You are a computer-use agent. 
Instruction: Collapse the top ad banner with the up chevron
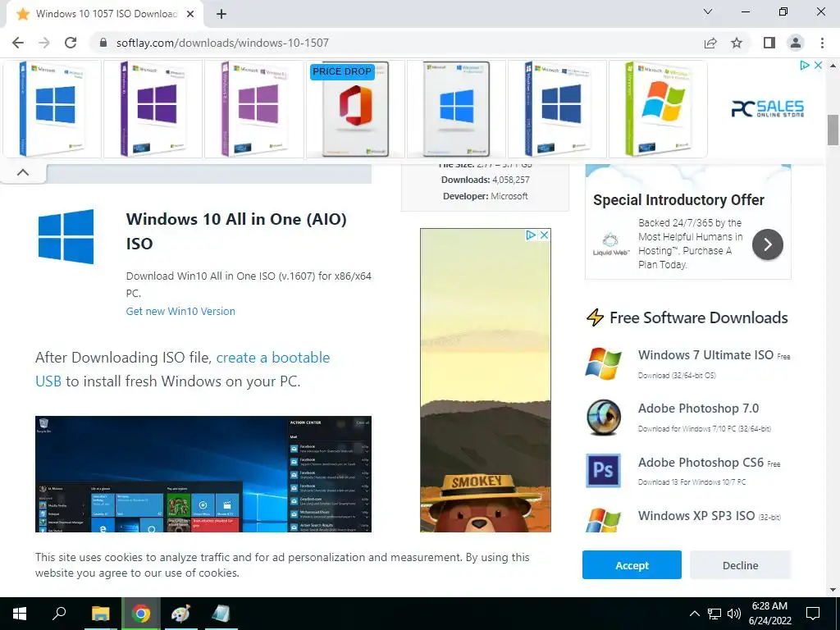(23, 172)
